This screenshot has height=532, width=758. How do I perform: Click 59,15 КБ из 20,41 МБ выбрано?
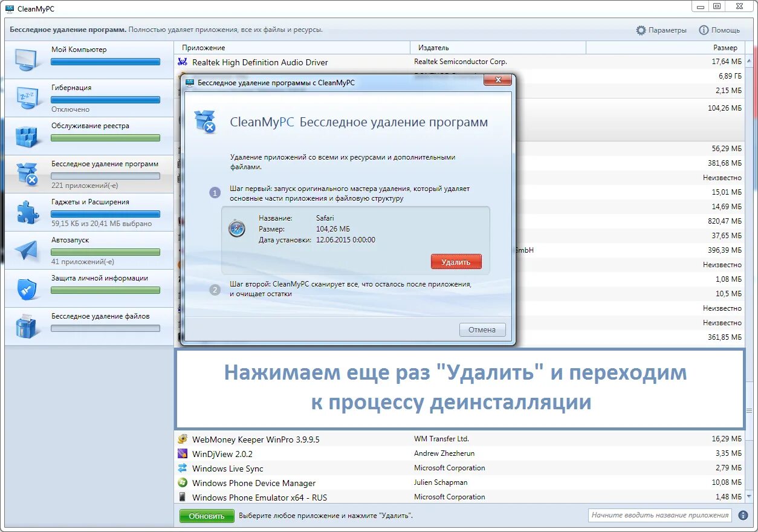[102, 224]
